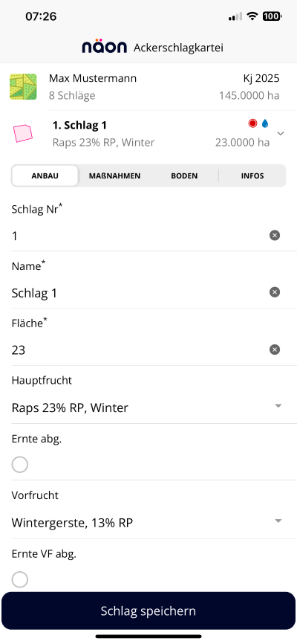Viewport: 297px width, 644px height.
Task: Open the Infos tab
Action: click(252, 176)
